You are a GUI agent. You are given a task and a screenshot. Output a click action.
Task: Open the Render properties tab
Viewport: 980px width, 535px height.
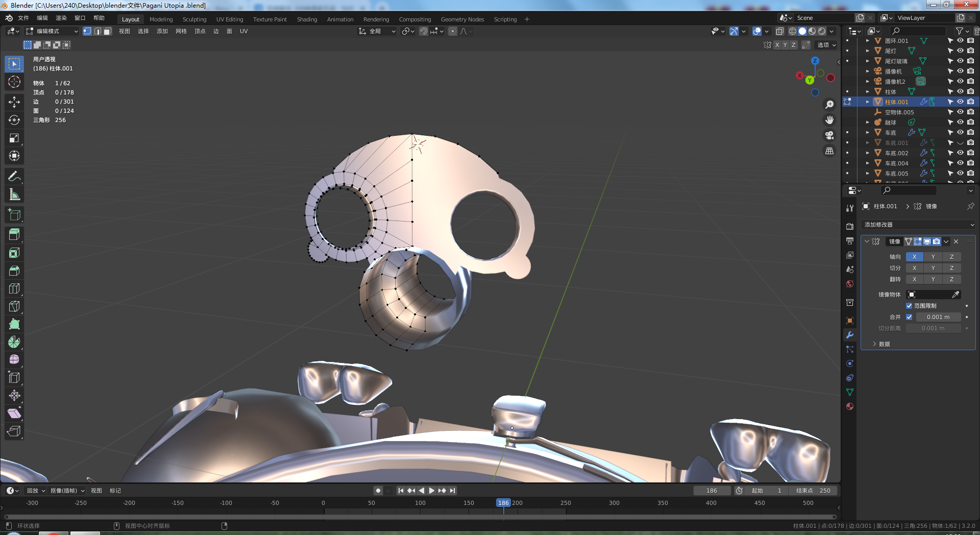click(x=850, y=226)
